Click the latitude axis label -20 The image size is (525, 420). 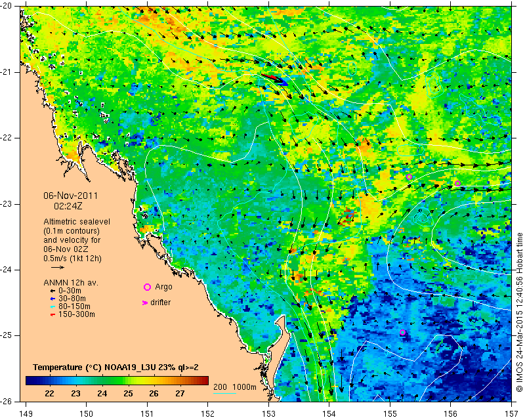point(7,6)
